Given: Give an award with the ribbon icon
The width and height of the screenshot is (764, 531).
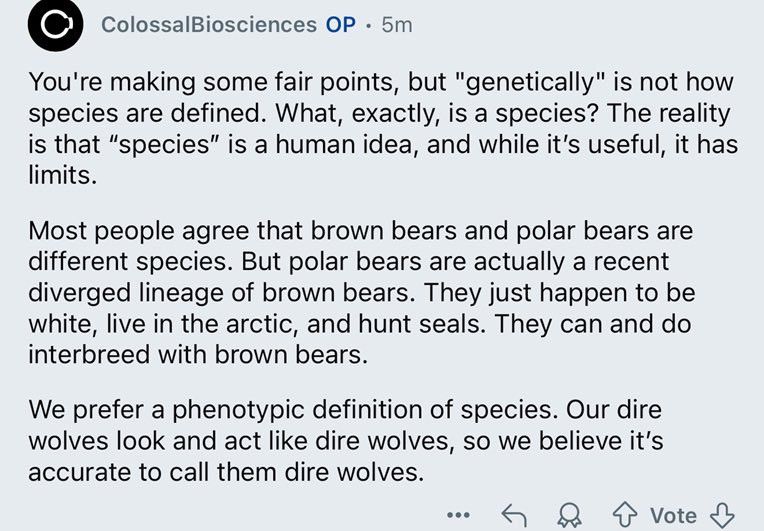Looking at the screenshot, I should click(x=570, y=515).
